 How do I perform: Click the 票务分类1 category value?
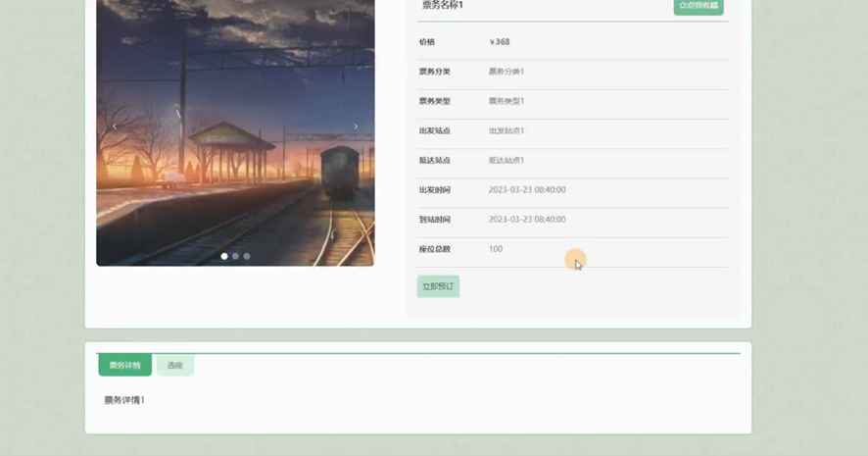pos(506,72)
